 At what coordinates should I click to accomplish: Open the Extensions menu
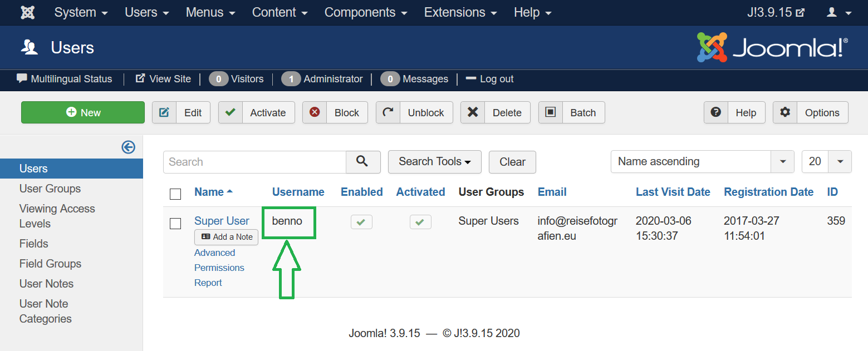(x=460, y=12)
